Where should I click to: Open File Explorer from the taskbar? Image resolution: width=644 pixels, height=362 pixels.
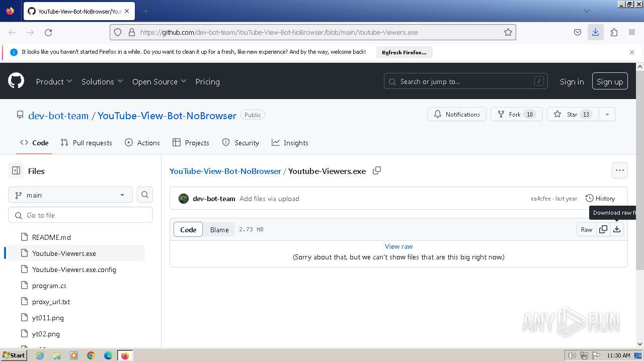(x=57, y=355)
